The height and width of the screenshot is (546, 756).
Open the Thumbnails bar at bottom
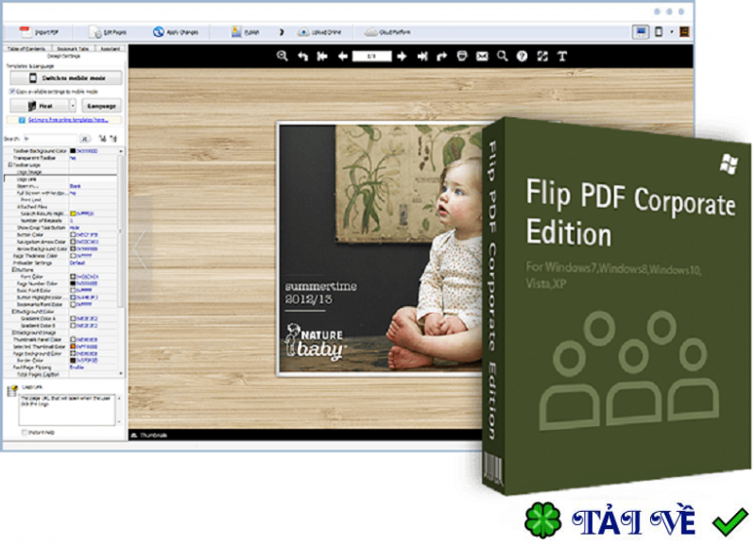[149, 435]
